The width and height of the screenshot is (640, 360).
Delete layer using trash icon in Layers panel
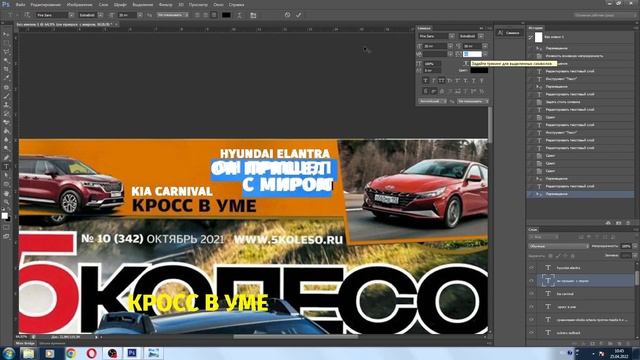[628, 344]
